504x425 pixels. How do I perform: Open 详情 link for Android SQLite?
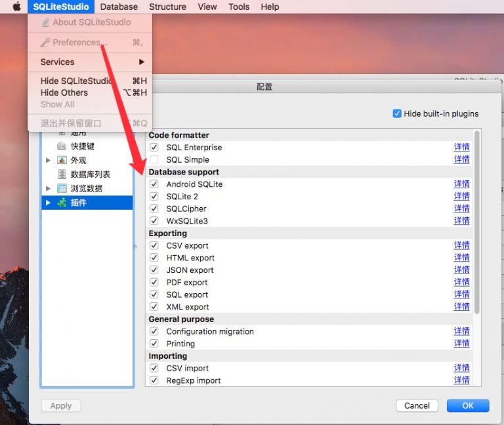coord(461,184)
